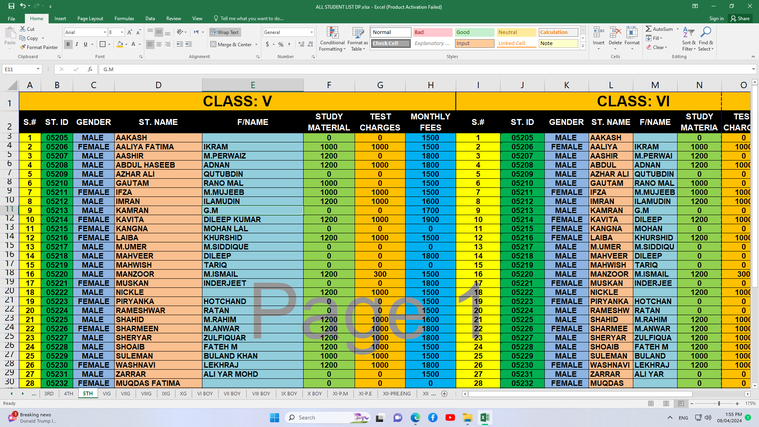Image resolution: width=759 pixels, height=427 pixels.
Task: Apply the Bad cell style
Action: pyautogui.click(x=432, y=32)
